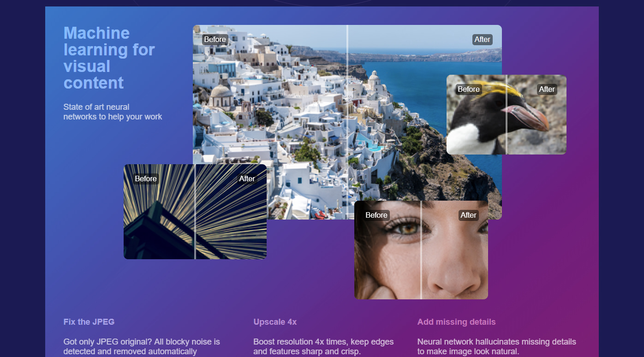Open the Upscale 4x heading
The width and height of the screenshot is (644, 357).
coord(275,322)
